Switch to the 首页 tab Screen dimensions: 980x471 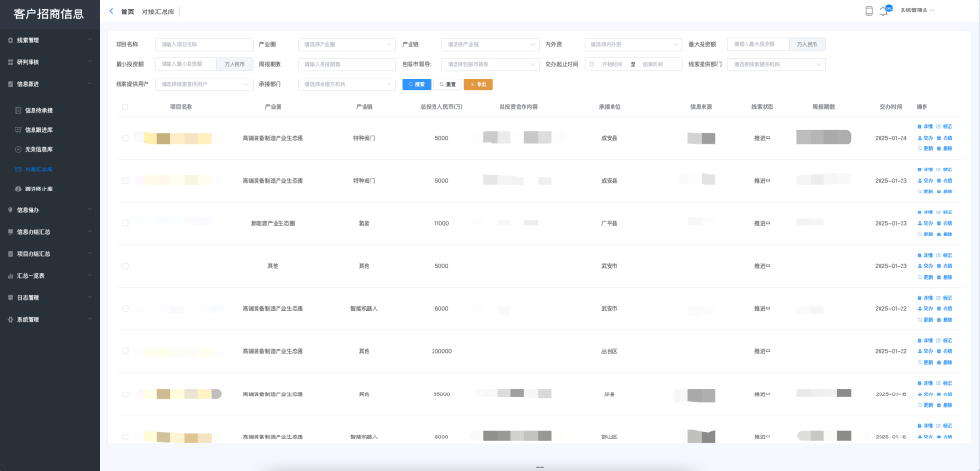(127, 11)
